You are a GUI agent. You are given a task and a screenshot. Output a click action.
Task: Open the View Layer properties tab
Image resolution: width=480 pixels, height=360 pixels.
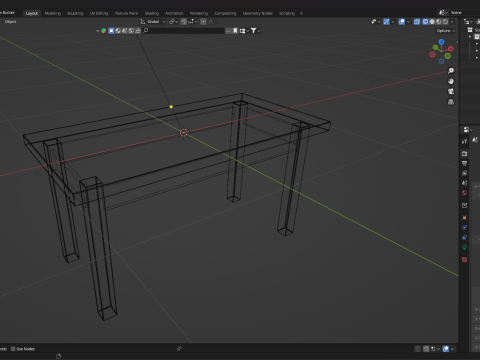click(x=464, y=173)
